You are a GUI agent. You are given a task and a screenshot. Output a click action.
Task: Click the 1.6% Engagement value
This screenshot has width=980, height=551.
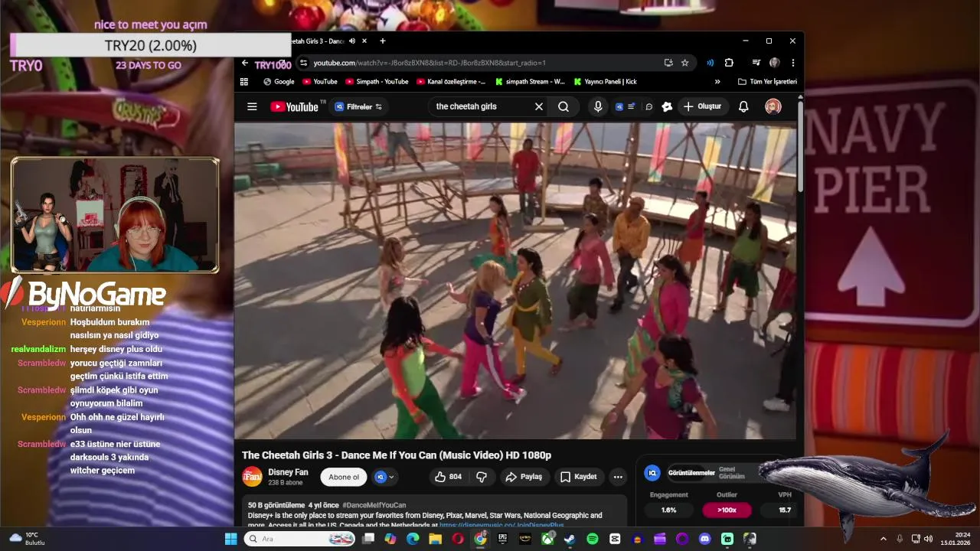(x=668, y=510)
